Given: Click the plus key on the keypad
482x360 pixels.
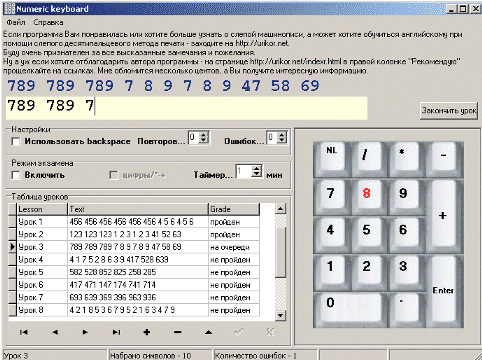Looking at the screenshot, I should (443, 216).
